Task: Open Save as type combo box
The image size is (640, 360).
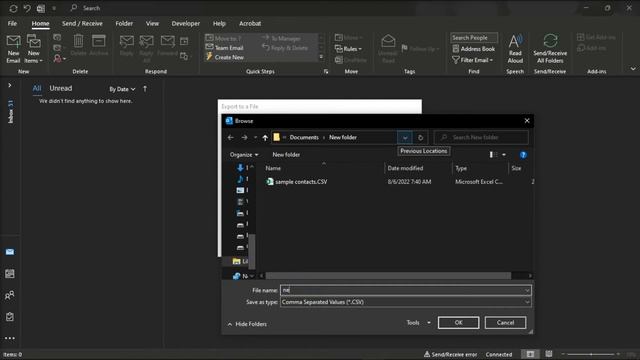Action: click(x=405, y=302)
